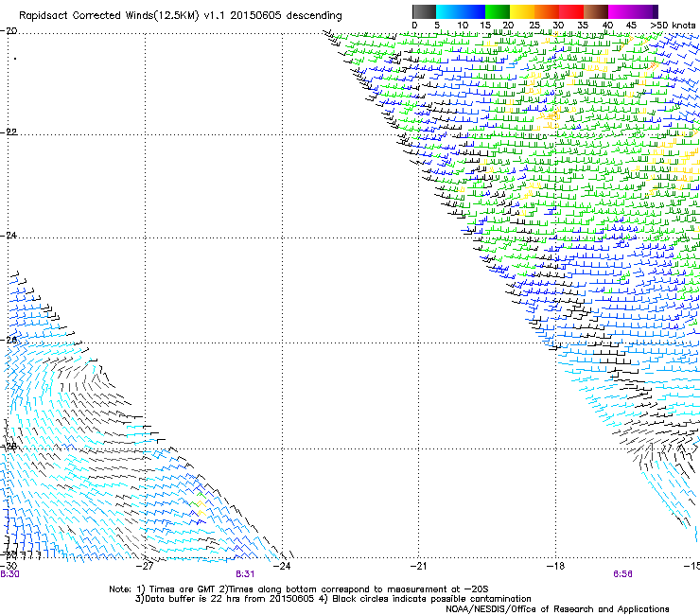Click the '35' label under the color scale
Image resolution: width=700 pixels, height=615 pixels.
tap(583, 26)
